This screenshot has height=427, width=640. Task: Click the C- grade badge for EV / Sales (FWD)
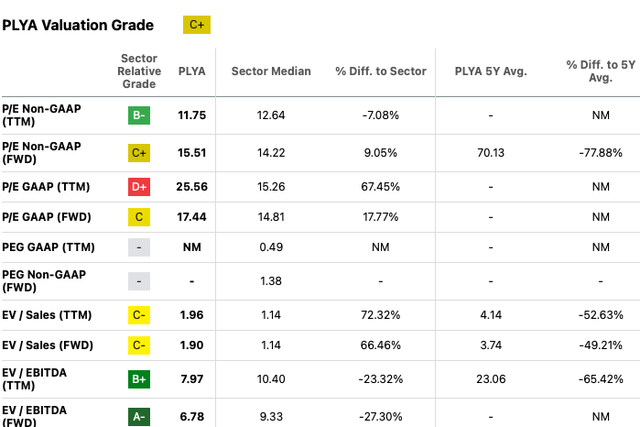(139, 345)
